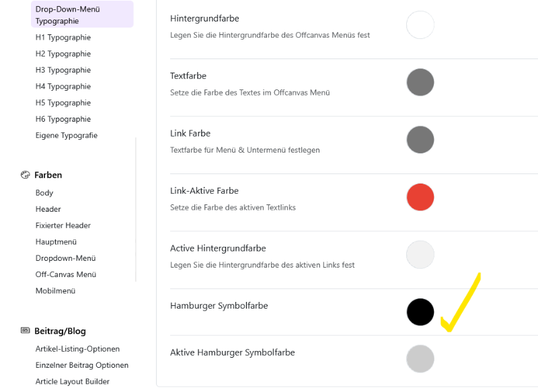The width and height of the screenshot is (538, 392).
Task: Open Article Layout Builder
Action: (x=73, y=381)
